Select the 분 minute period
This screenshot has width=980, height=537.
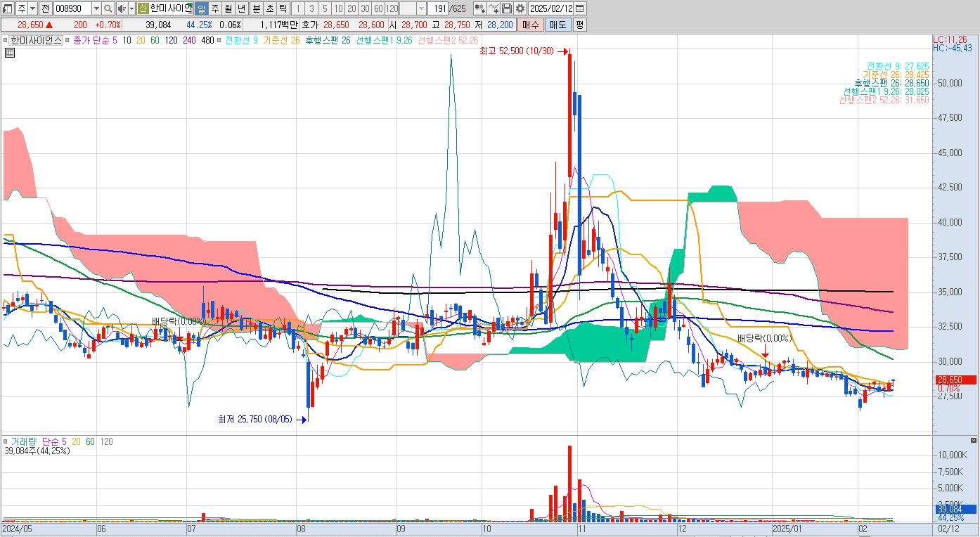pyautogui.click(x=256, y=8)
